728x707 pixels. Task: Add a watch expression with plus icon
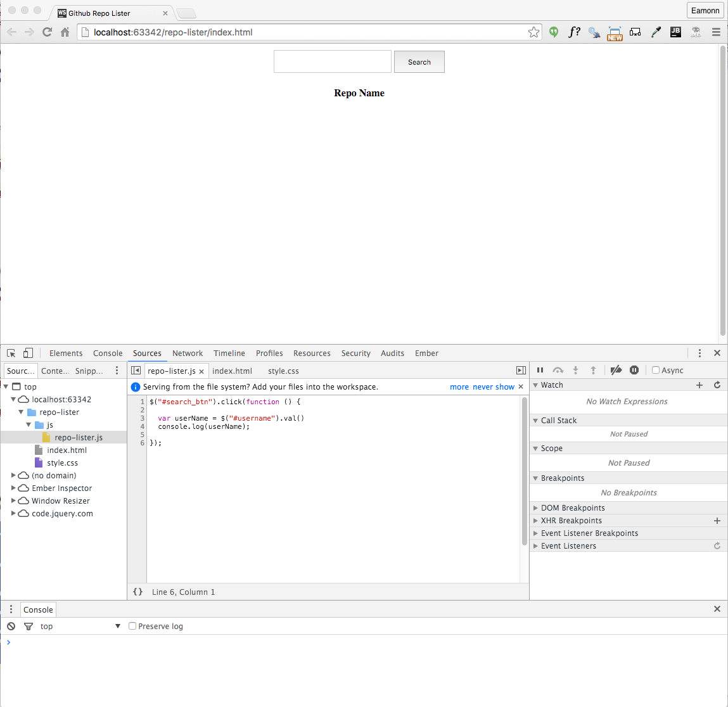[699, 385]
